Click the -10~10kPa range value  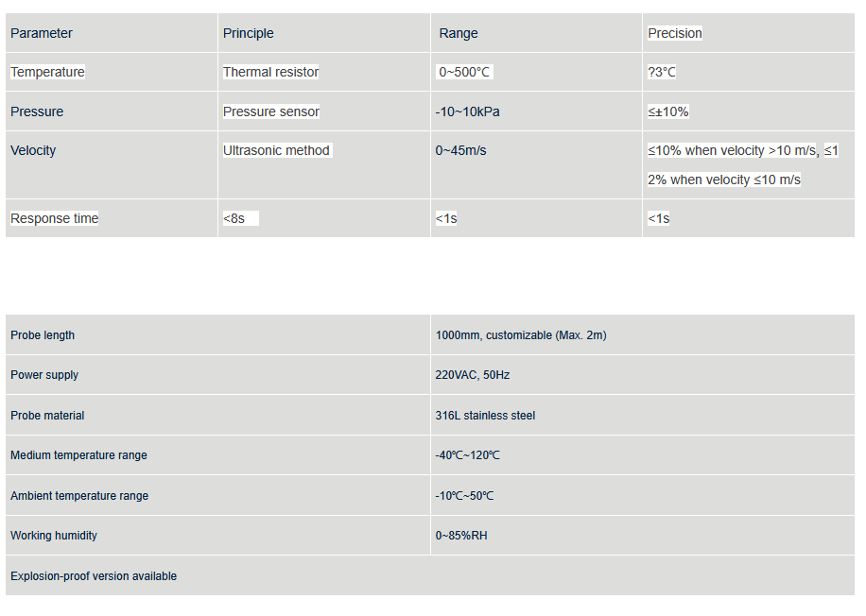click(467, 111)
